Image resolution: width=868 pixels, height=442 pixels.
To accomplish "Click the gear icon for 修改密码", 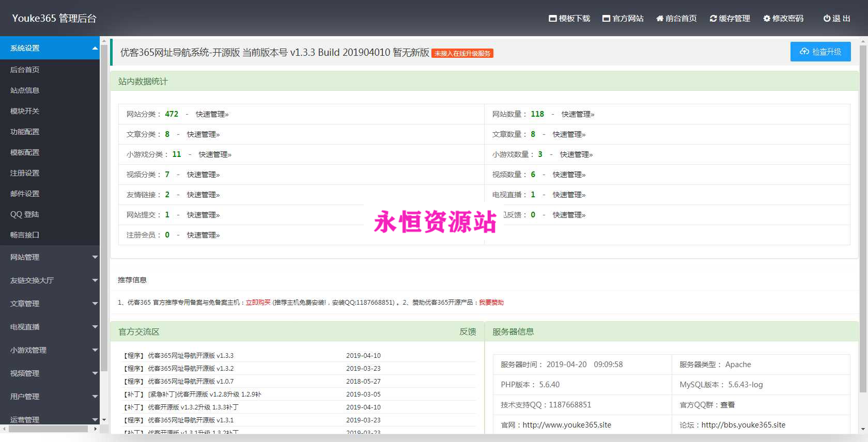I will point(767,19).
